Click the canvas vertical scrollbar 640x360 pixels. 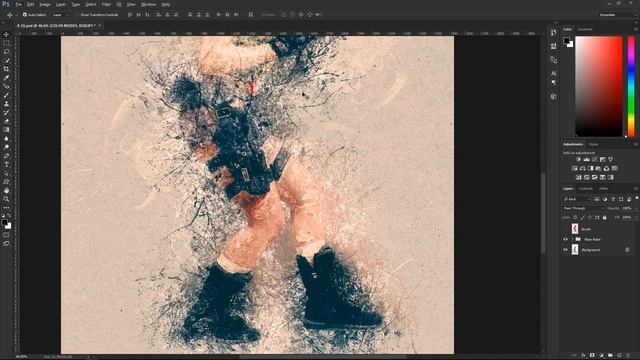click(x=543, y=212)
